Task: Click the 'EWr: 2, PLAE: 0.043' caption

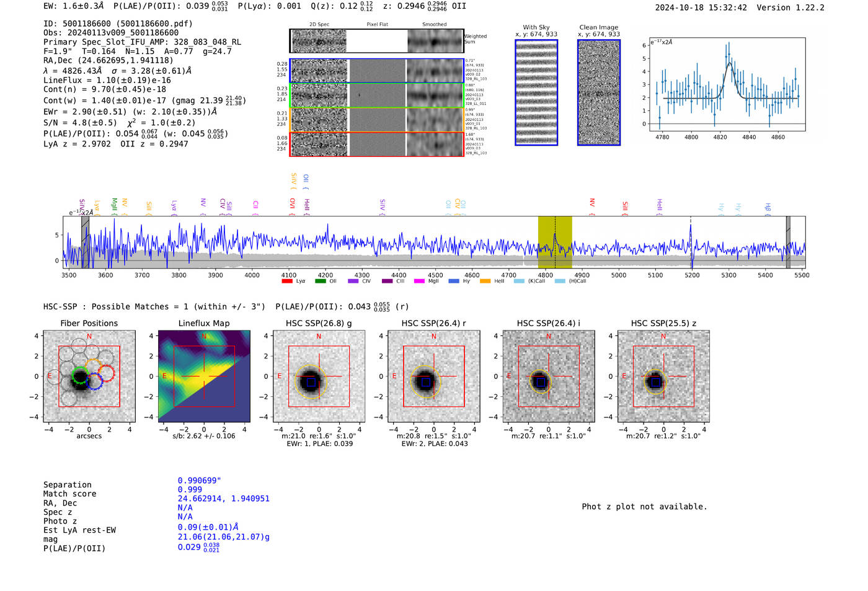Action: click(435, 443)
